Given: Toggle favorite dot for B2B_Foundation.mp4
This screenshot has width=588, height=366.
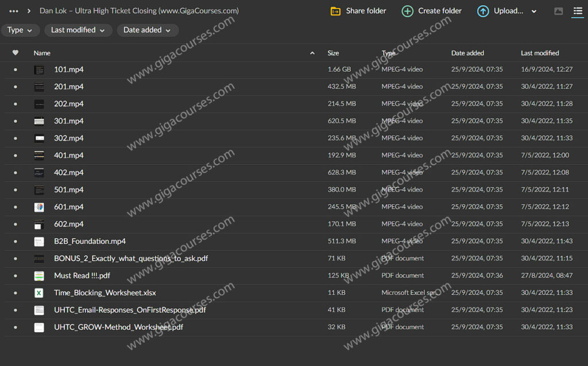Looking at the screenshot, I should click(16, 242).
